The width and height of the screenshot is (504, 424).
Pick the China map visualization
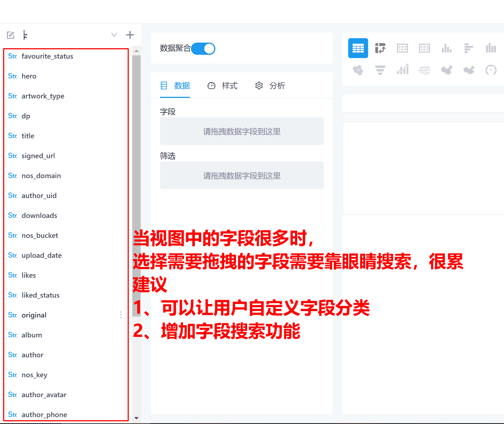(446, 70)
